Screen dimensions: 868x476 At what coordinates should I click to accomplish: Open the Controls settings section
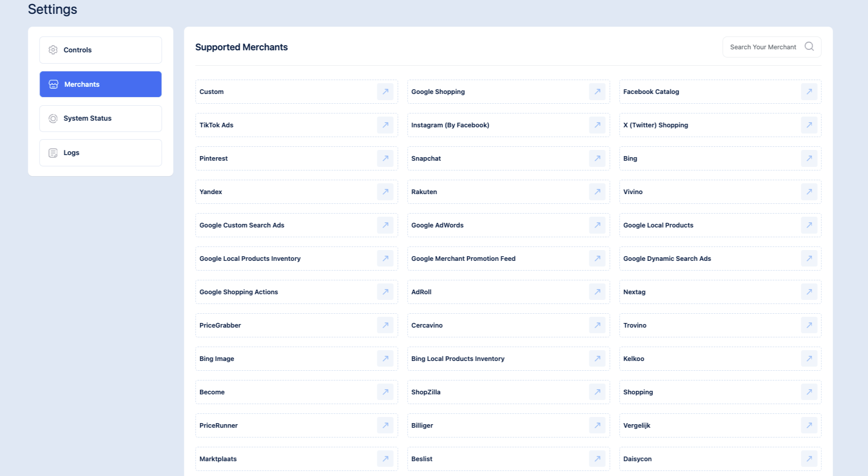click(101, 50)
